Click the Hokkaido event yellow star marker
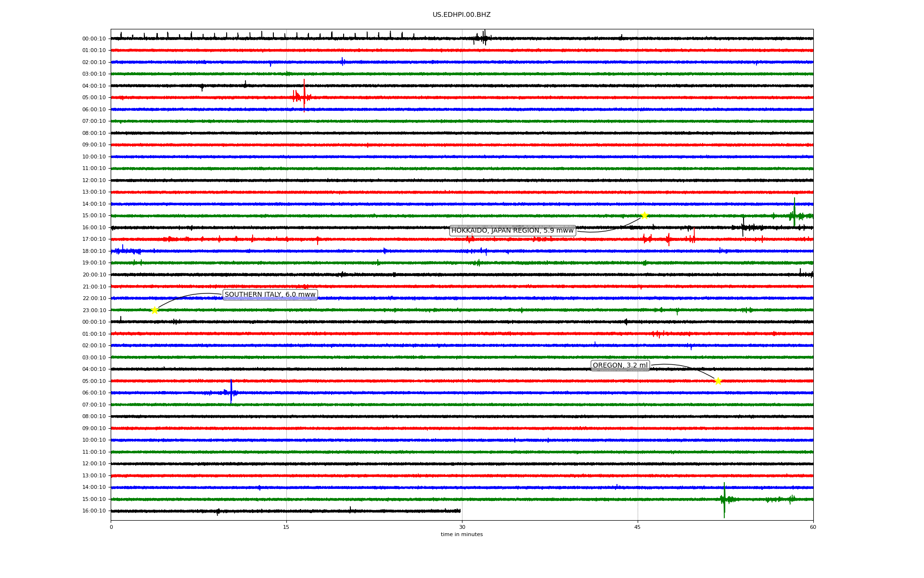This screenshot has width=924, height=578. 644,215
